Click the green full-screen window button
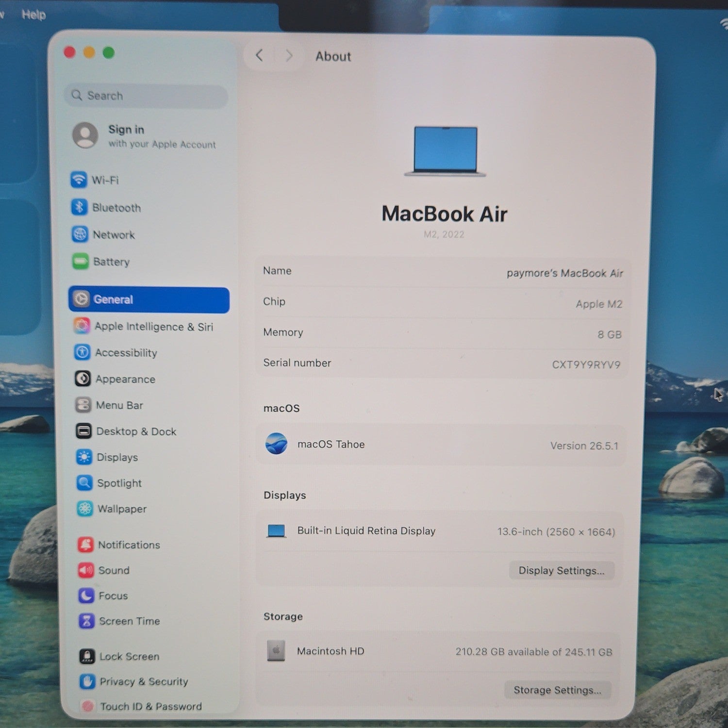Image resolution: width=728 pixels, height=728 pixels. point(109,52)
